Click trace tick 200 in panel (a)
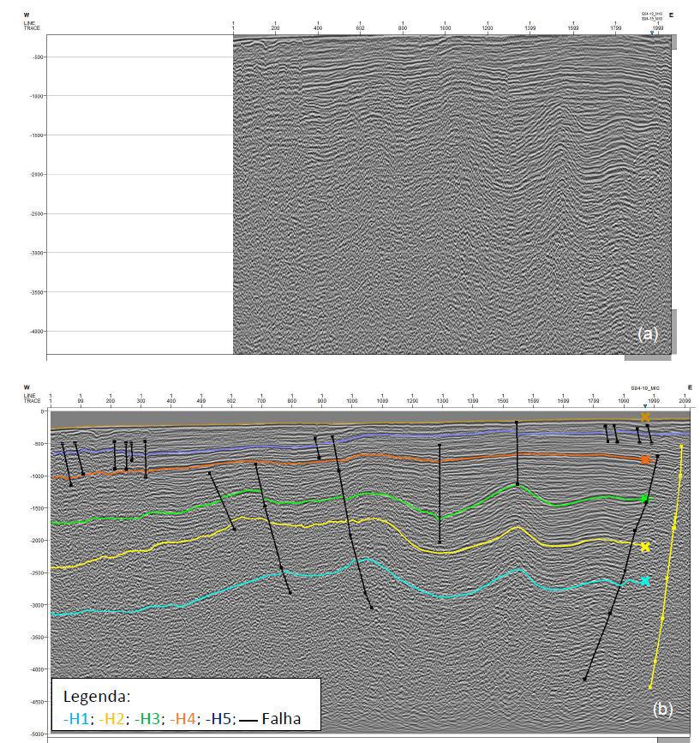This screenshot has width=700, height=743. [275, 28]
